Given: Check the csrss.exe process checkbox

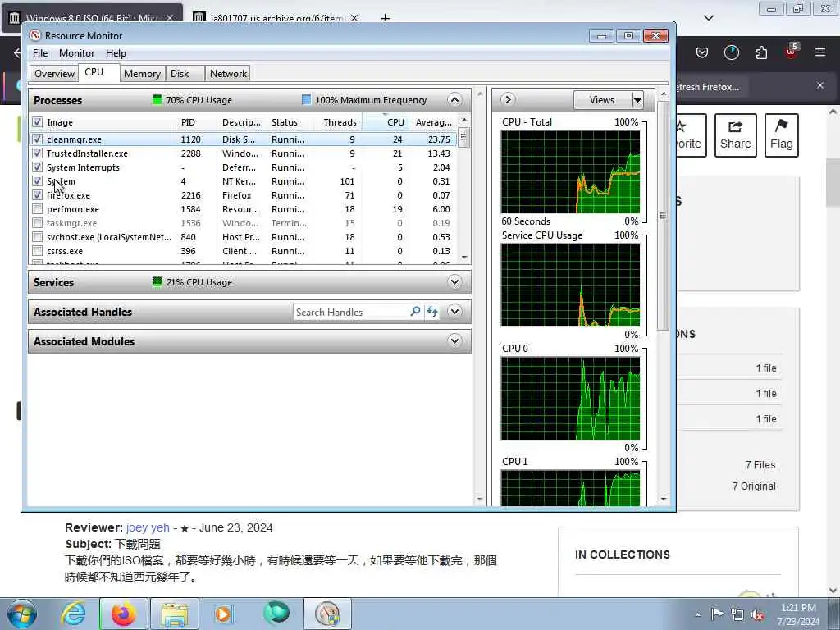Looking at the screenshot, I should (x=37, y=251).
